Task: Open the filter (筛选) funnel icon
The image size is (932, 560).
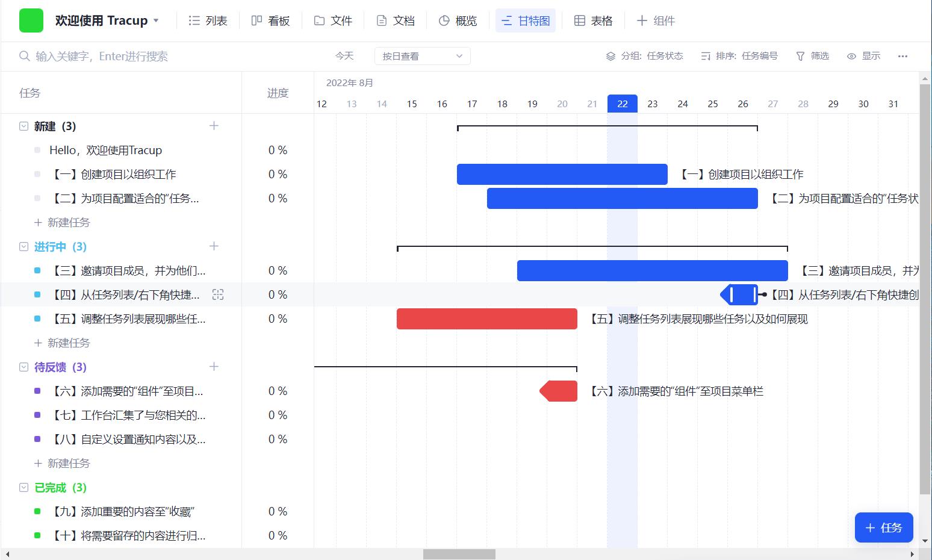Action: [800, 56]
